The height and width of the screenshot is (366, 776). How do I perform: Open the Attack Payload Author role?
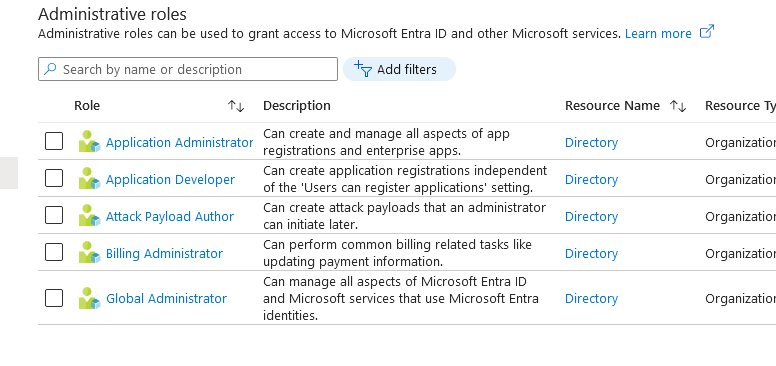tap(170, 217)
